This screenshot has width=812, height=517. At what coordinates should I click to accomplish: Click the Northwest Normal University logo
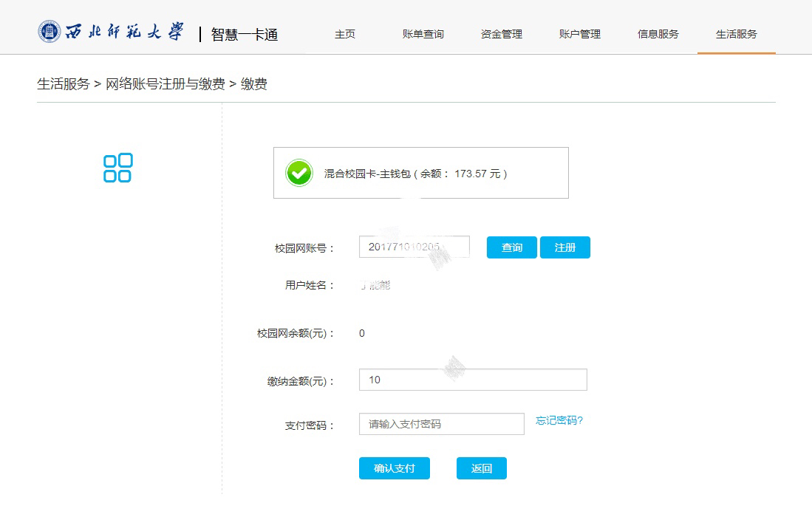pyautogui.click(x=111, y=32)
